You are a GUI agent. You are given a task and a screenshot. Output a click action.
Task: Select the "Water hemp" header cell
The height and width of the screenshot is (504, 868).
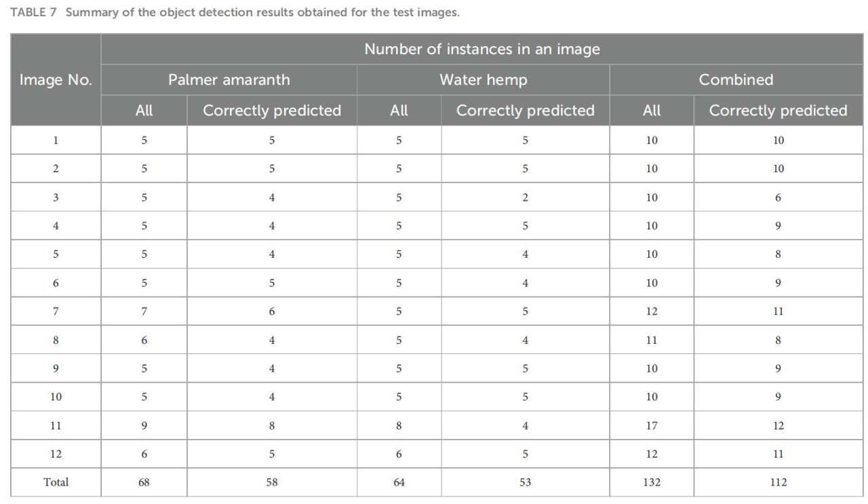coord(483,80)
